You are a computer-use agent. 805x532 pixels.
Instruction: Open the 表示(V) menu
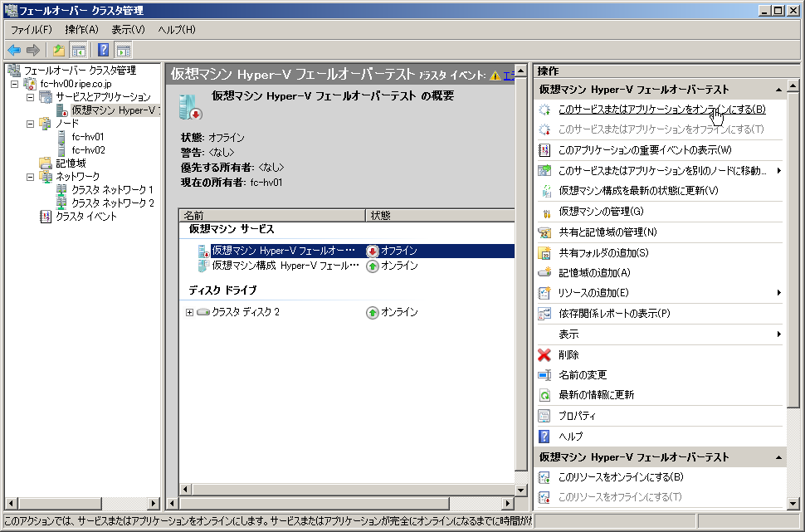(129, 30)
